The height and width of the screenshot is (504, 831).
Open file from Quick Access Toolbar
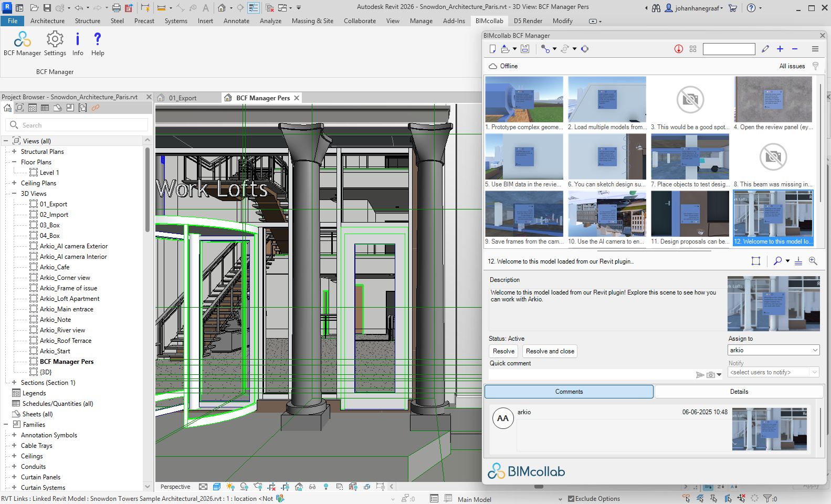coord(34,8)
